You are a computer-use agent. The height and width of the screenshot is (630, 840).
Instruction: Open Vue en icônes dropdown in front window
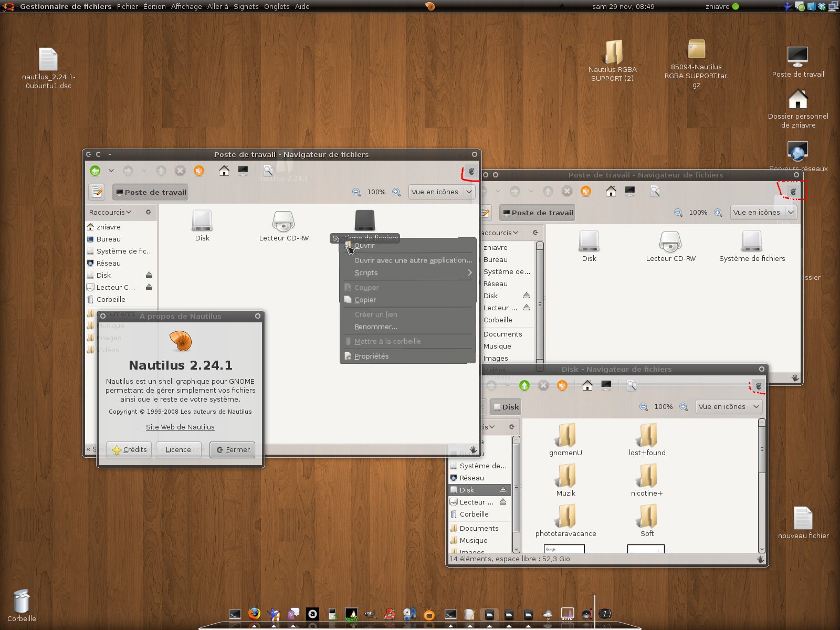[x=442, y=192]
